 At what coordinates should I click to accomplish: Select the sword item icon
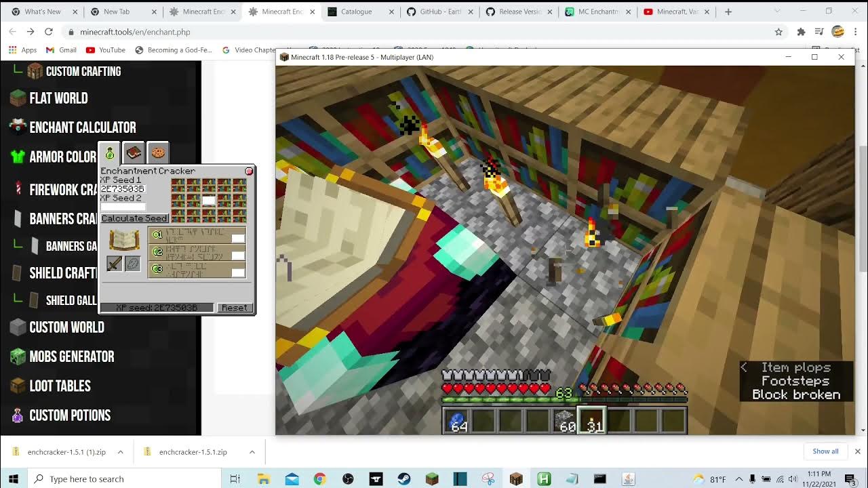click(x=114, y=264)
